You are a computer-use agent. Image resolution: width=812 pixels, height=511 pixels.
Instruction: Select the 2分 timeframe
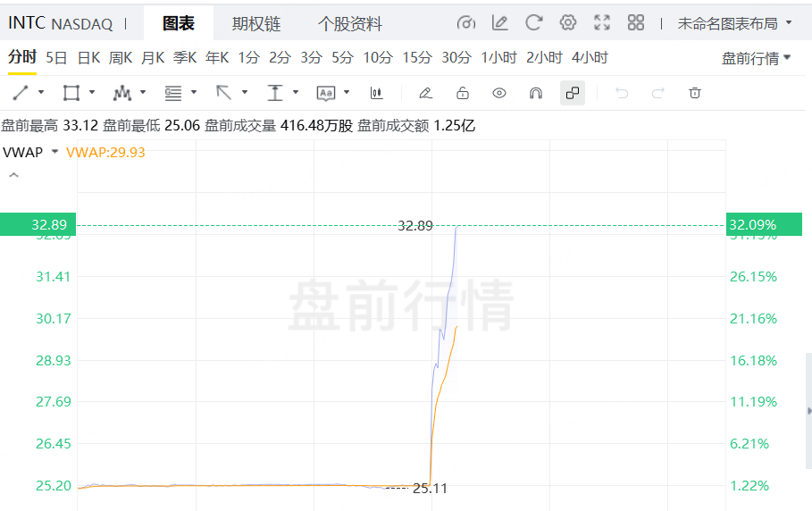coord(280,57)
